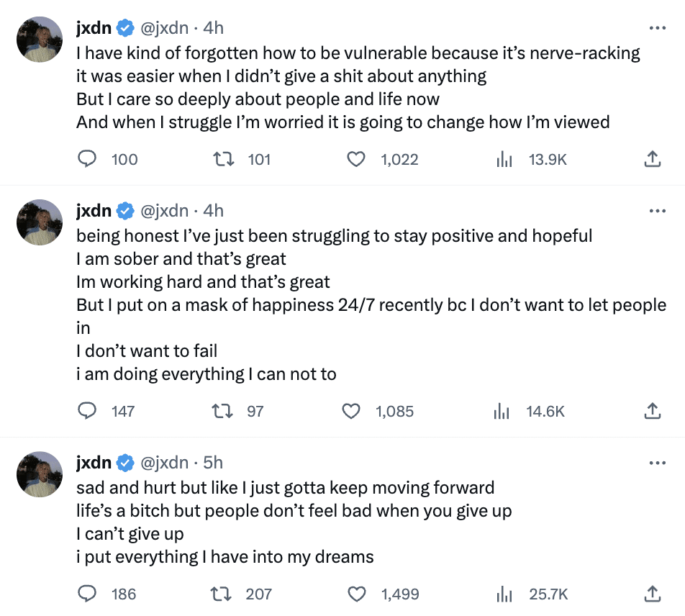The width and height of the screenshot is (685, 616).
Task: Share the first tweet about being vulnerable
Action: pos(652,159)
